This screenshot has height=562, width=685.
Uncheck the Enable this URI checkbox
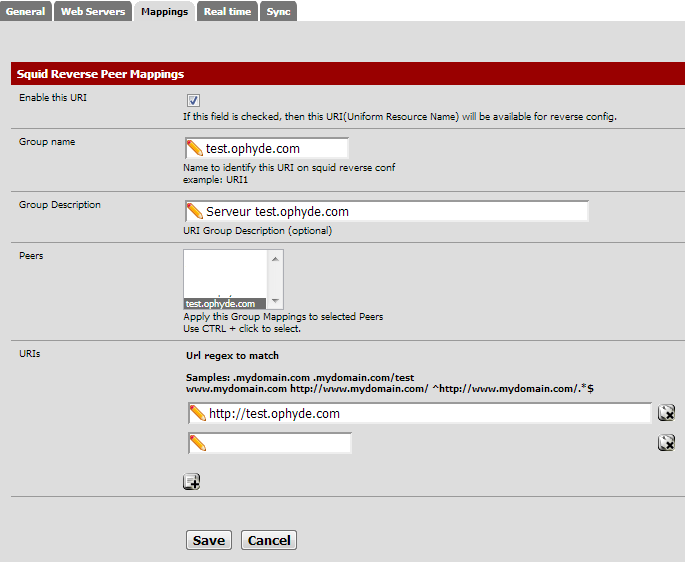coord(193,100)
